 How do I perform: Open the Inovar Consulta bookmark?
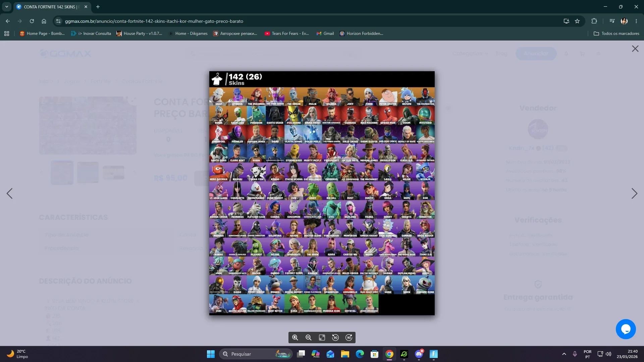click(x=91, y=34)
